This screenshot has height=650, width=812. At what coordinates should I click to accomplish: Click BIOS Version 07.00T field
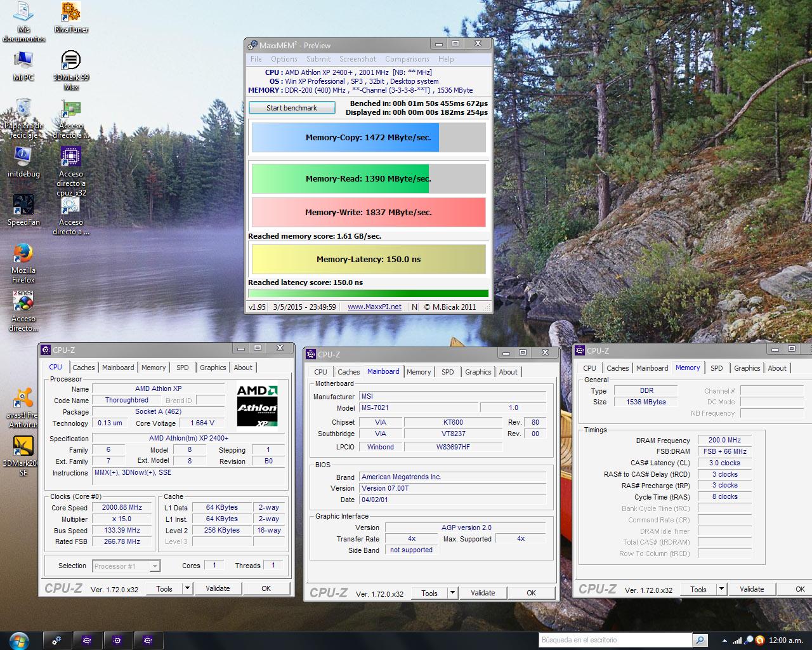click(x=453, y=488)
